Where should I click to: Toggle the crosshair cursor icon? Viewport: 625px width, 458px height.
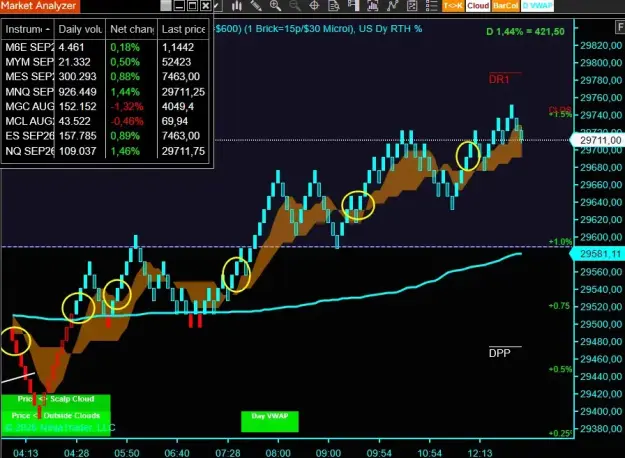pos(314,6)
